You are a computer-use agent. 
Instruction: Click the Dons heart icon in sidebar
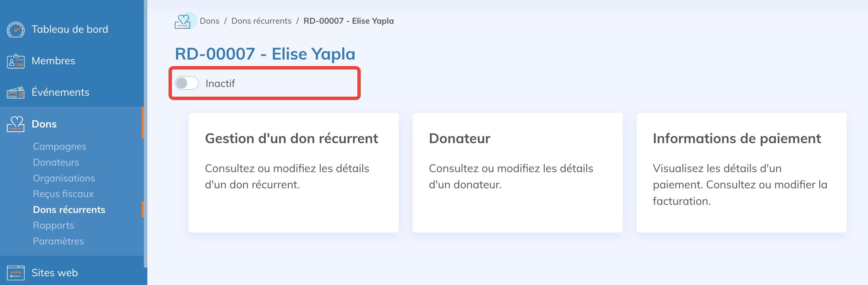click(x=16, y=124)
